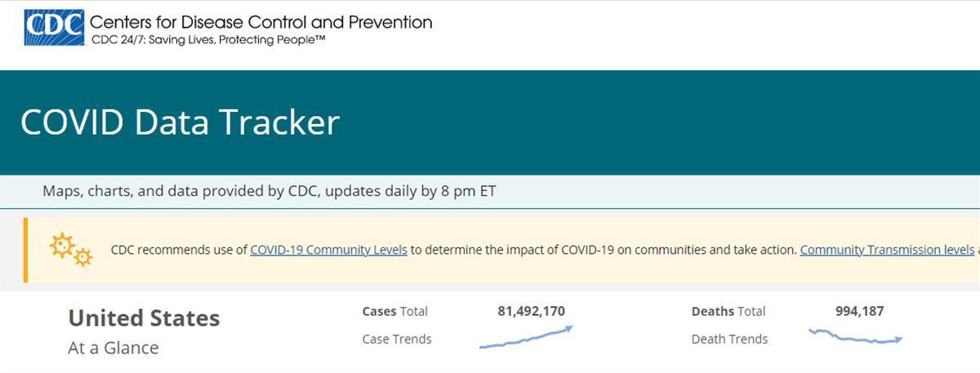Click the CDC logo icon
The width and height of the screenshot is (980, 373).
click(54, 28)
